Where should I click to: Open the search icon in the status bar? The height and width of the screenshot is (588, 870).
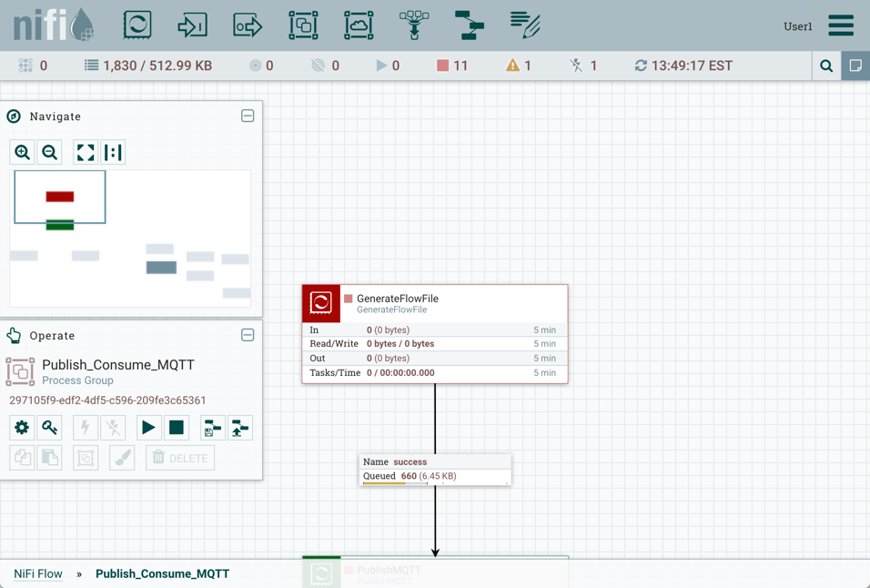point(826,66)
